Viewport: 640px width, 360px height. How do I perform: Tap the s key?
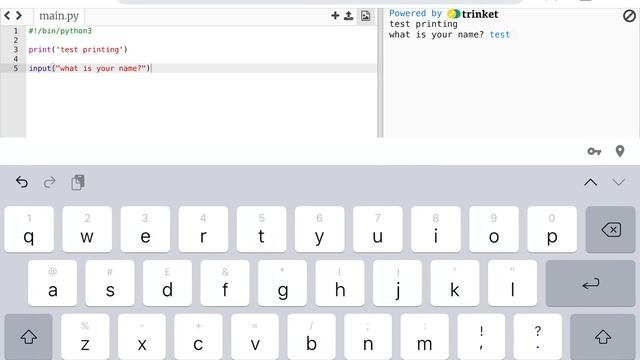110,283
